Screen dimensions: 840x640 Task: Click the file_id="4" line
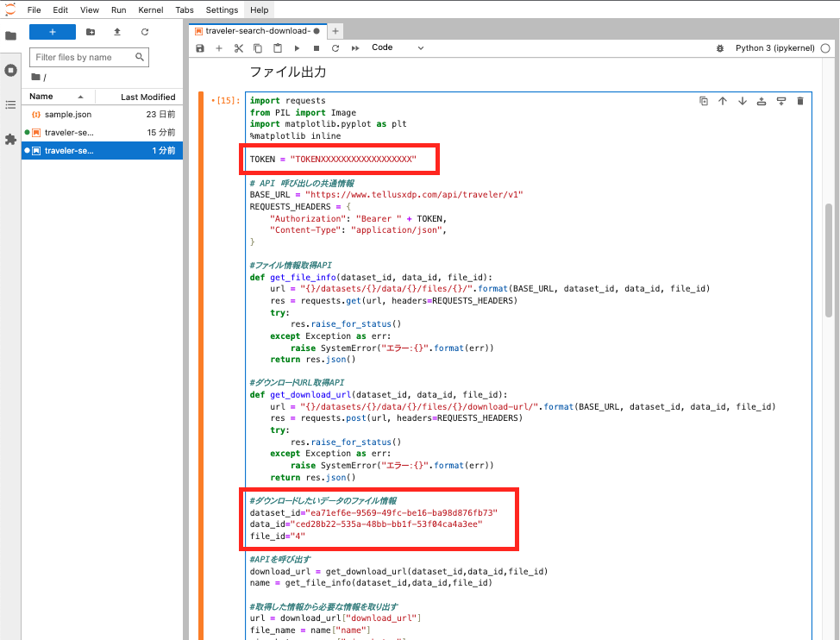coord(277,536)
